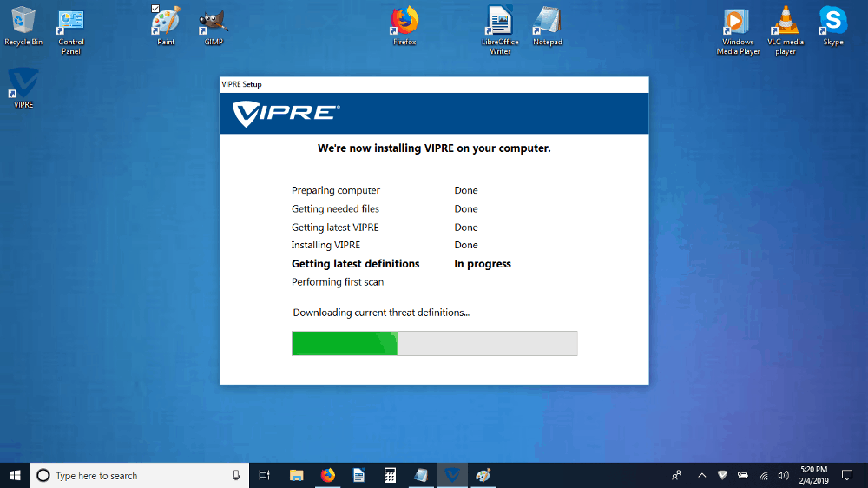Open the People icon in the taskbar

[x=676, y=475]
